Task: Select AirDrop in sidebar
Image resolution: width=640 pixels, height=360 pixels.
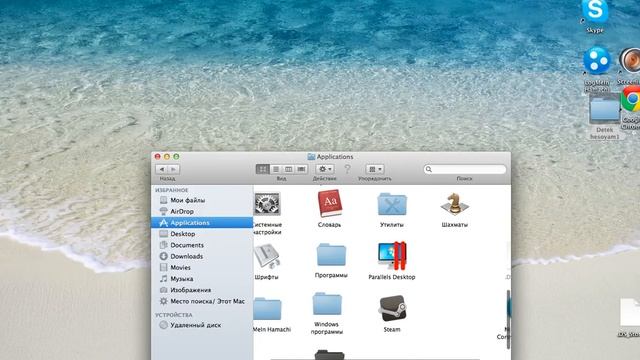Action: point(202,211)
